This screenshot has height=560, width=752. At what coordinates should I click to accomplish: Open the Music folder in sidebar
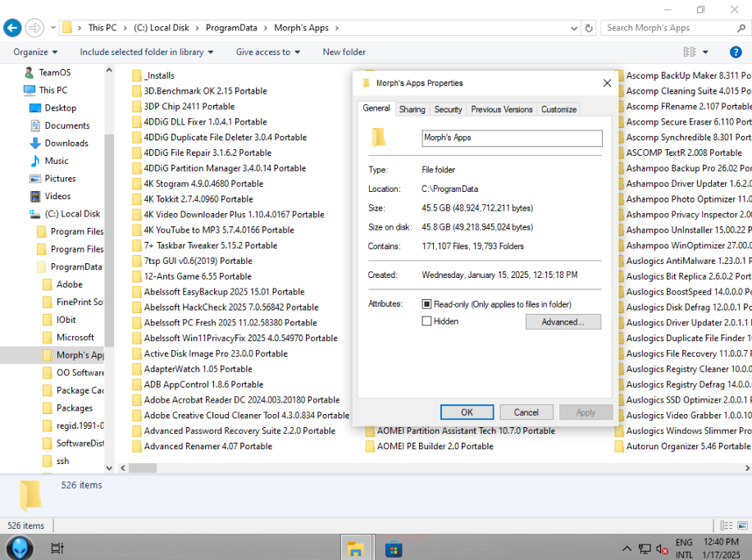pyautogui.click(x=56, y=161)
